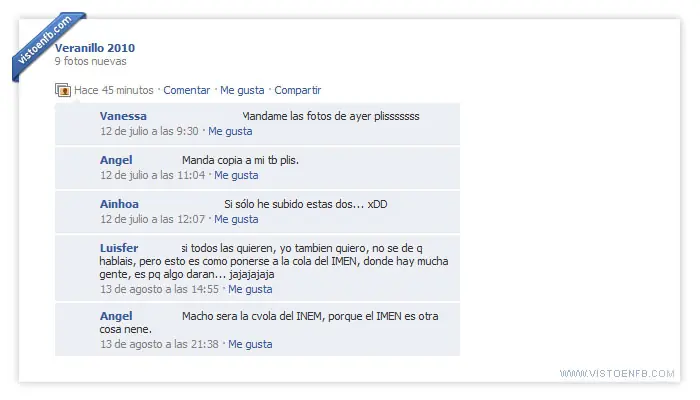Screen dimensions: 700x400
Task: Open Angel's profile from 21:38 comment
Action: 116,316
